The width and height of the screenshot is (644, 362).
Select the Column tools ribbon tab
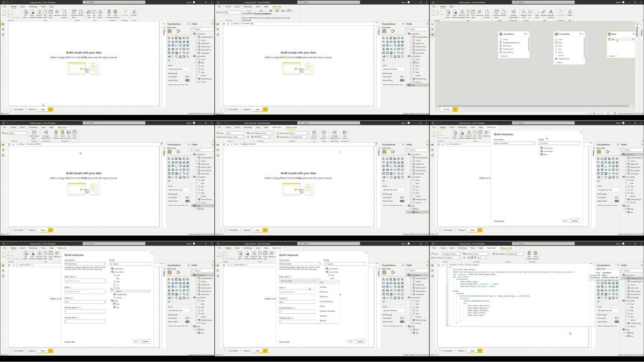pyautogui.click(x=291, y=127)
